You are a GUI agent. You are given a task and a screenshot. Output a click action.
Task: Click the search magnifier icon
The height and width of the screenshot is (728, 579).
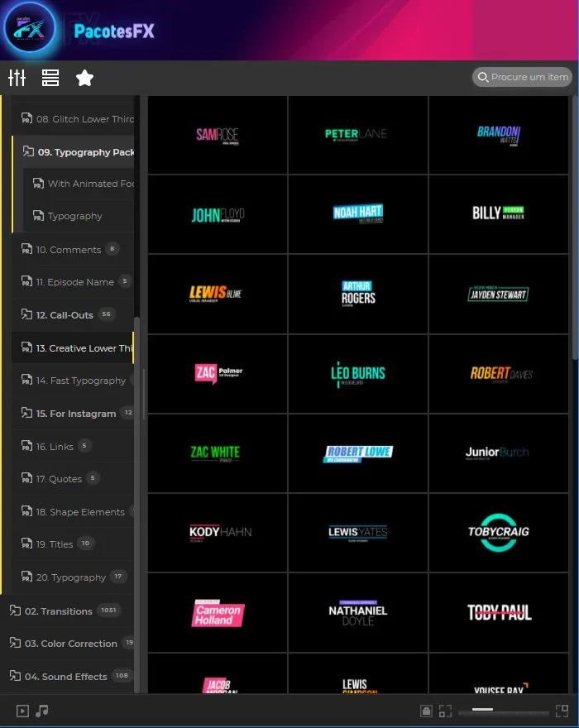tap(481, 77)
